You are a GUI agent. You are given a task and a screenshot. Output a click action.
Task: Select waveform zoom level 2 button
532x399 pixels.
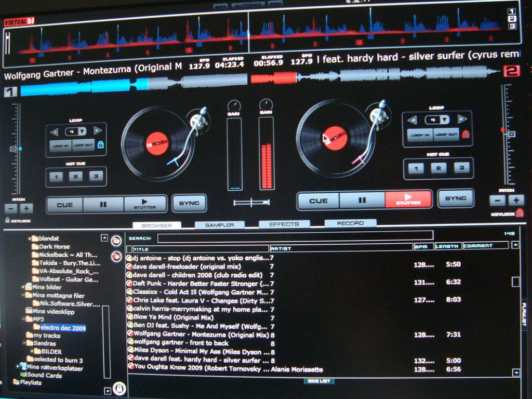(x=512, y=19)
